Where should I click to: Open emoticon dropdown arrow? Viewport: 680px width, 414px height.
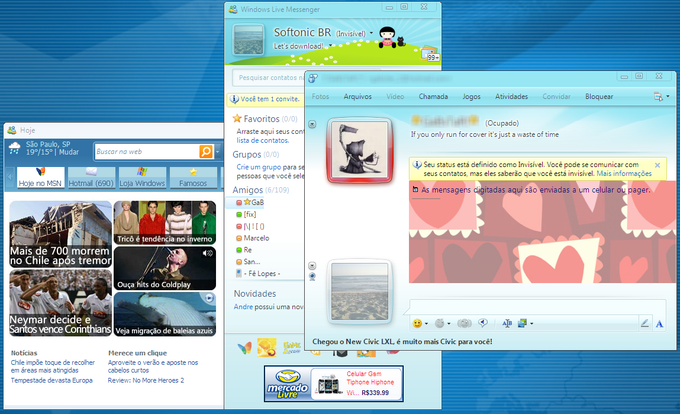coord(426,324)
